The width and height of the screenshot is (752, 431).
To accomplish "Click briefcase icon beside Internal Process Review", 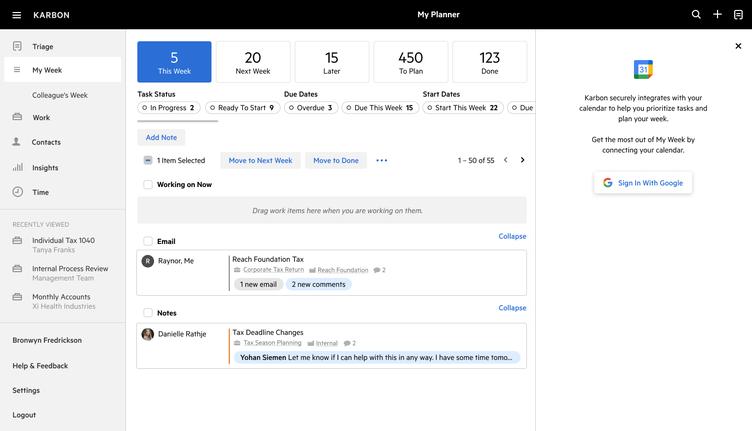I will click(17, 268).
